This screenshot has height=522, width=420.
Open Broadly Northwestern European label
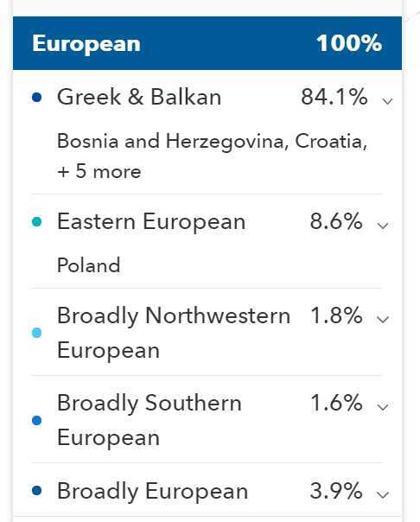174,333
